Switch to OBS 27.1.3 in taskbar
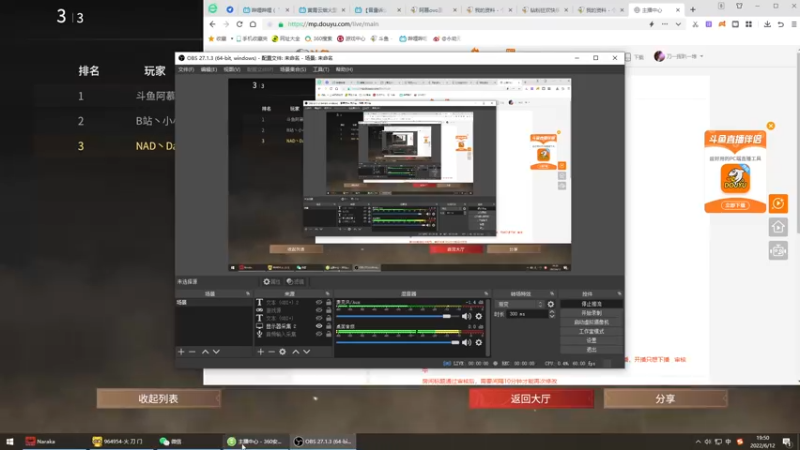The image size is (800, 450). click(323, 441)
